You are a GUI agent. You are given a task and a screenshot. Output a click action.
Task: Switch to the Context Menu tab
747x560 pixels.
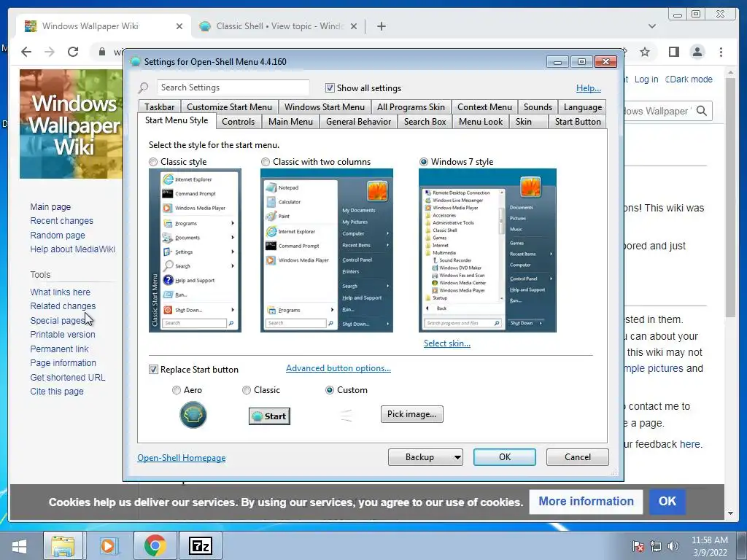[485, 107]
